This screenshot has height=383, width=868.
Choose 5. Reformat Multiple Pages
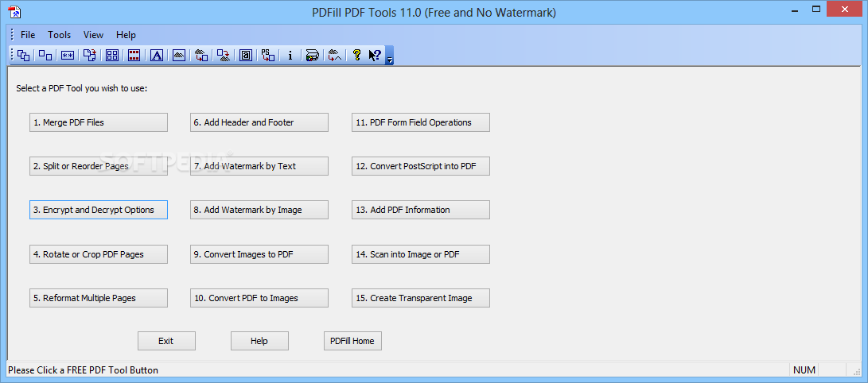99,298
